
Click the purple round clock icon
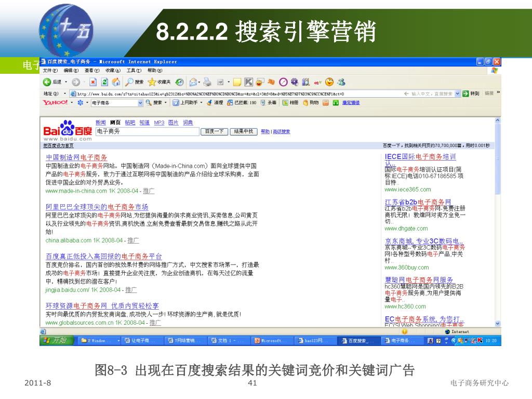[x=283, y=82]
